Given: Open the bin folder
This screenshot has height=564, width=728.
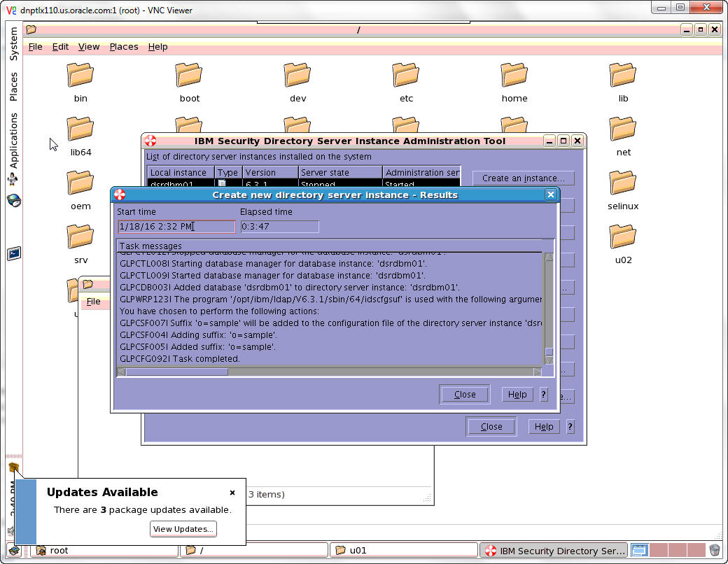Looking at the screenshot, I should click(80, 76).
